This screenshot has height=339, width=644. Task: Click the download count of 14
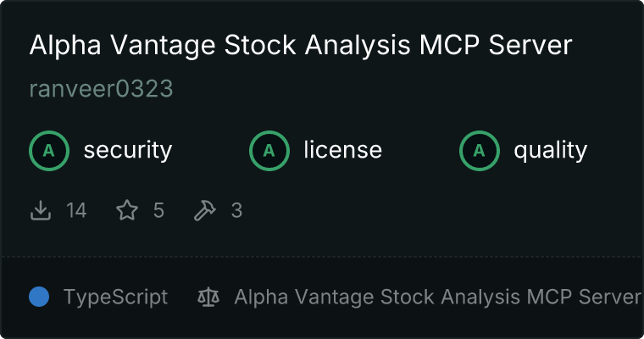pos(76,210)
